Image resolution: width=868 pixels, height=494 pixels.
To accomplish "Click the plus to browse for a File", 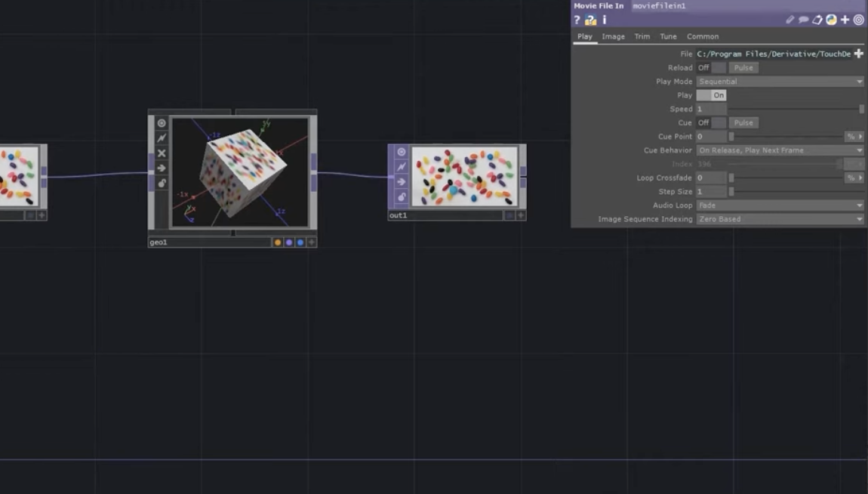I will coord(859,54).
